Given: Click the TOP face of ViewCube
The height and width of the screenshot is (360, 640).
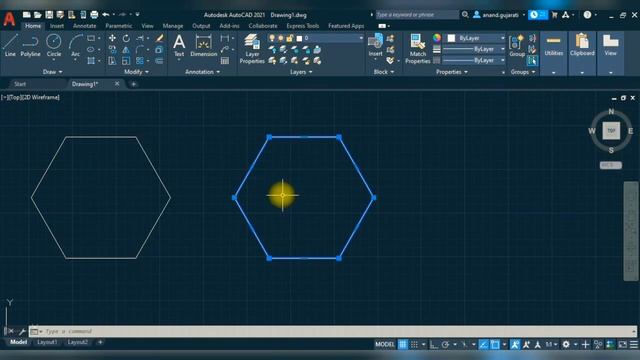Looking at the screenshot, I should coord(611,131).
